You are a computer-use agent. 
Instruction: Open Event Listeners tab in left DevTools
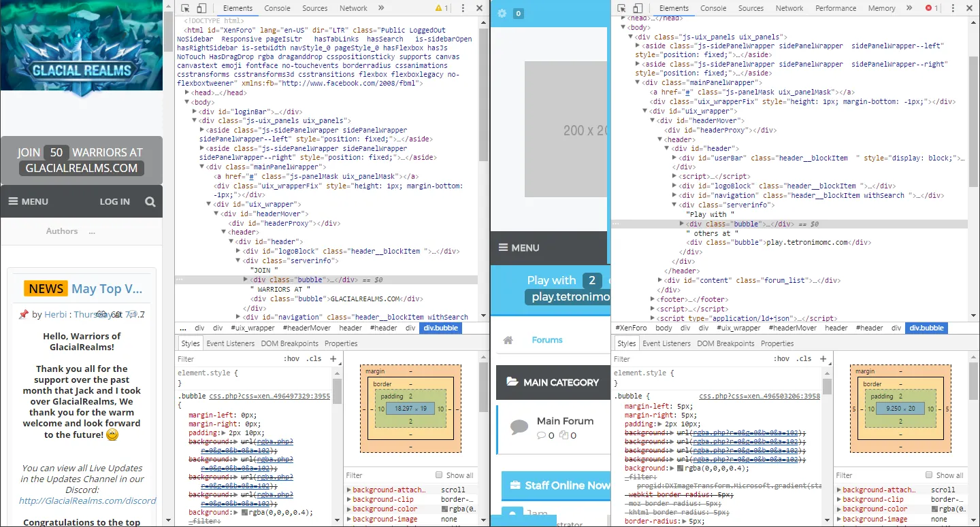[231, 344]
